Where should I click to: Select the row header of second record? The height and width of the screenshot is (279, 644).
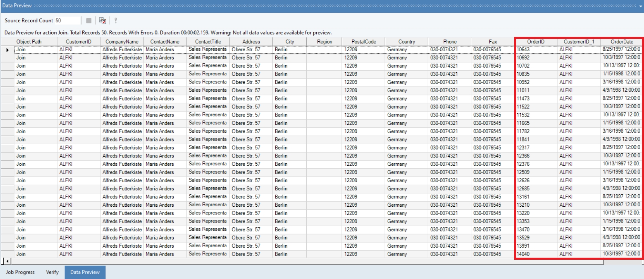click(x=7, y=58)
